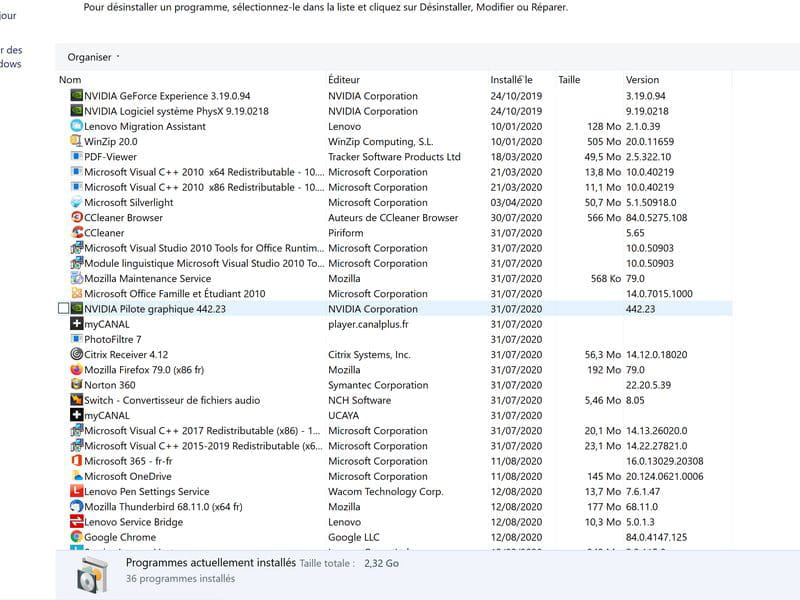The width and height of the screenshot is (800, 600).
Task: Click the Switch audio converter icon
Action: pos(77,400)
